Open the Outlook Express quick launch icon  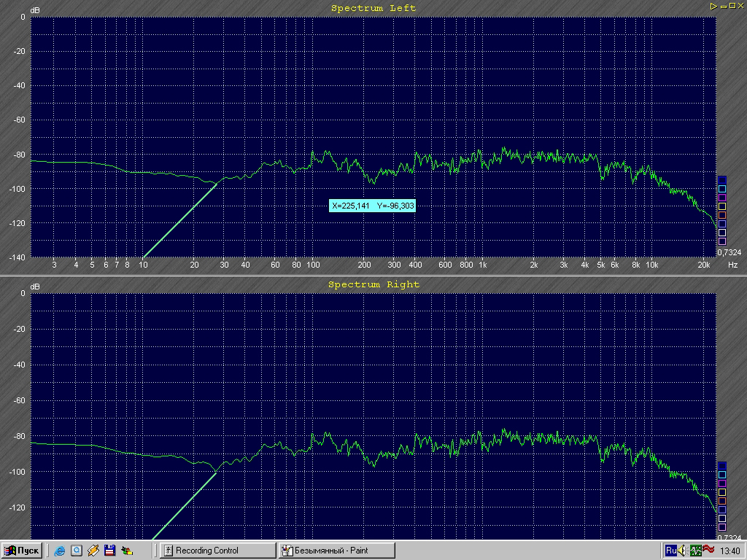[x=76, y=551]
